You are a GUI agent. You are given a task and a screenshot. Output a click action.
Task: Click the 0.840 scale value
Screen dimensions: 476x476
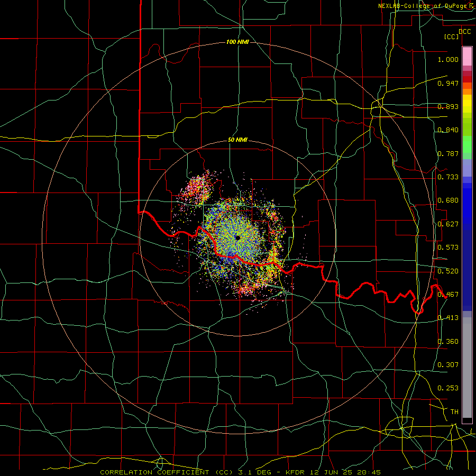[x=448, y=130]
